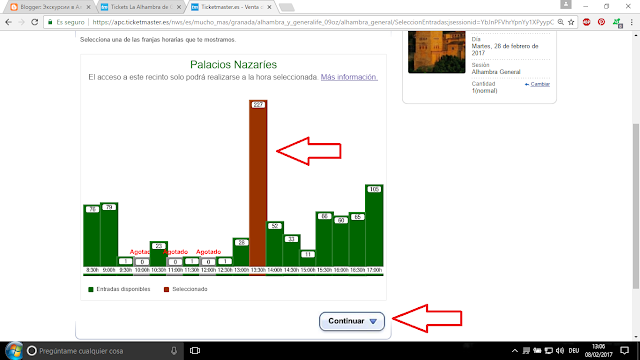Open the Adblock extension icon
This screenshot has height=360, width=640.
coord(587,22)
